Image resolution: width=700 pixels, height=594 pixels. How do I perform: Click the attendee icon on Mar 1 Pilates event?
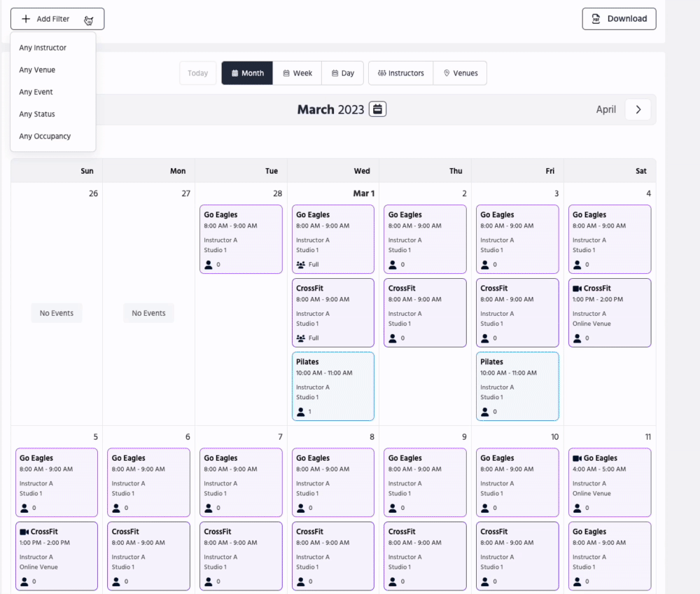click(300, 412)
